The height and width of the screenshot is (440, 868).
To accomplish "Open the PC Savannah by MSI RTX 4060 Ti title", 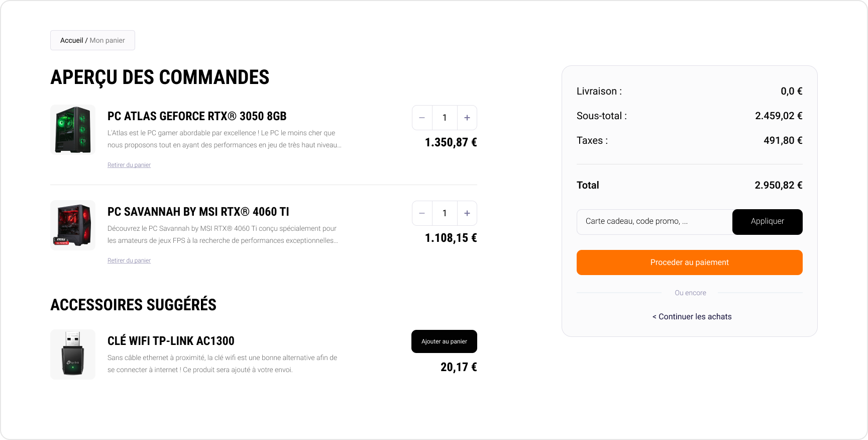I will [198, 212].
